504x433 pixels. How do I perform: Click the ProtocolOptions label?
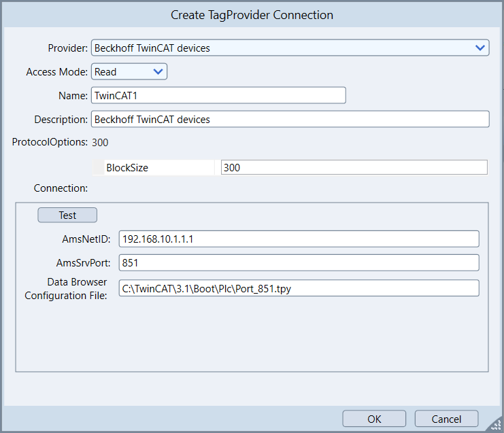(50, 142)
